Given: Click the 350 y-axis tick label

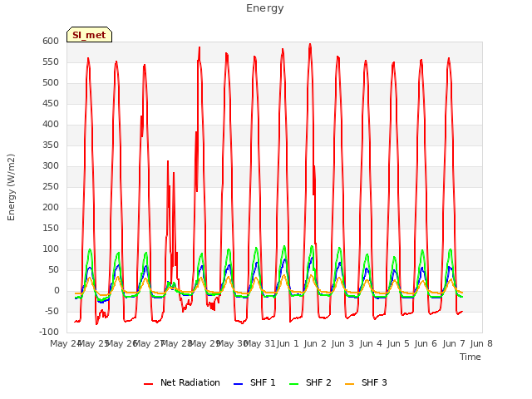Looking at the screenshot, I should 51,145.
